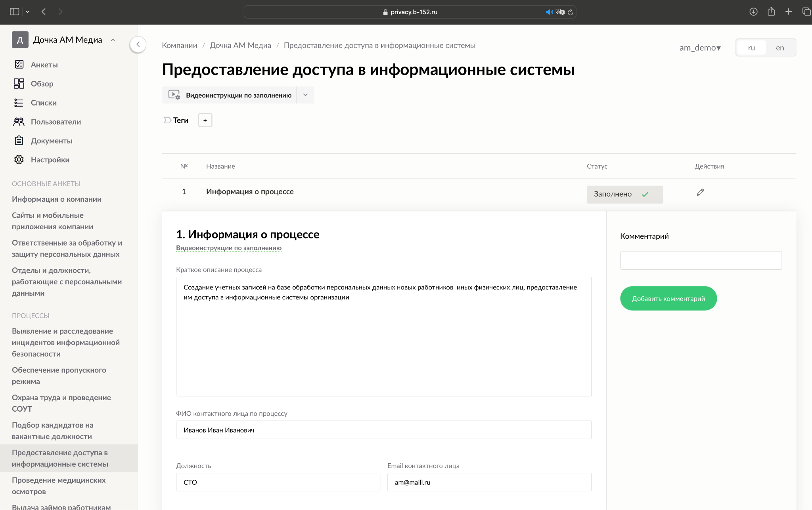Open Документы section

coord(52,141)
